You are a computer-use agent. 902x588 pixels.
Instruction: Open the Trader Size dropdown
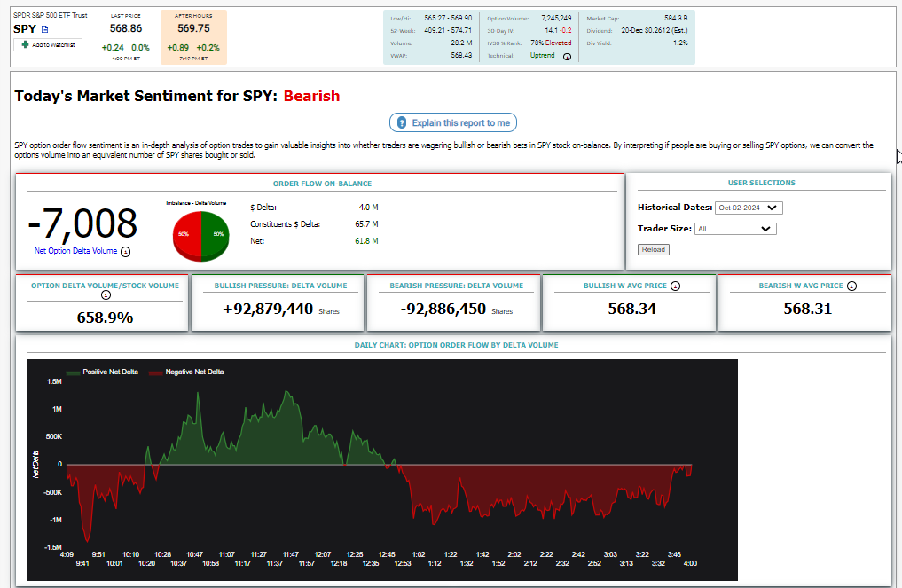point(735,229)
